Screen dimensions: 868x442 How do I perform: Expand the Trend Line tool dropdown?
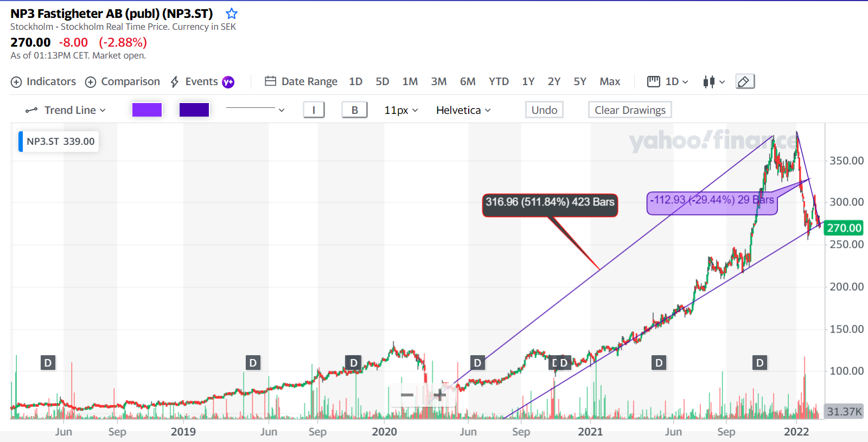[66, 110]
